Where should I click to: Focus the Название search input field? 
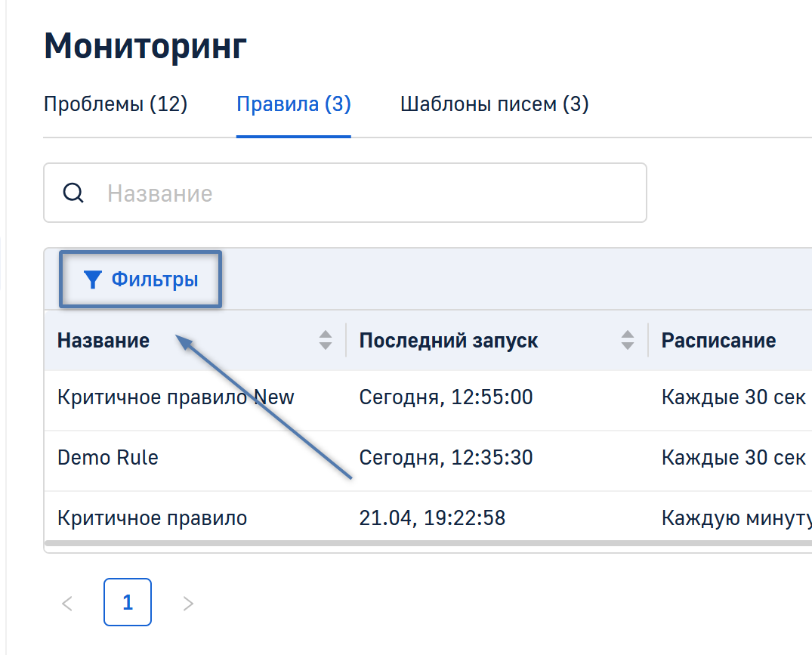click(x=370, y=193)
